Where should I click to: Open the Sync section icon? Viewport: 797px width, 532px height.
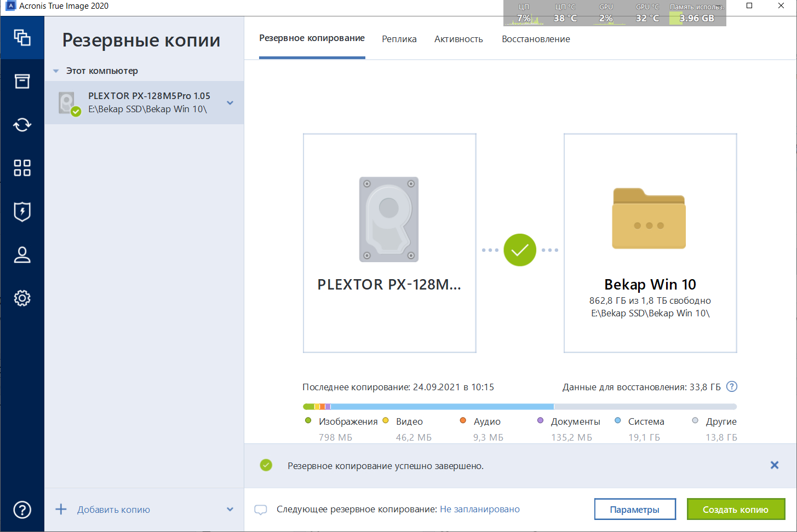click(x=22, y=125)
